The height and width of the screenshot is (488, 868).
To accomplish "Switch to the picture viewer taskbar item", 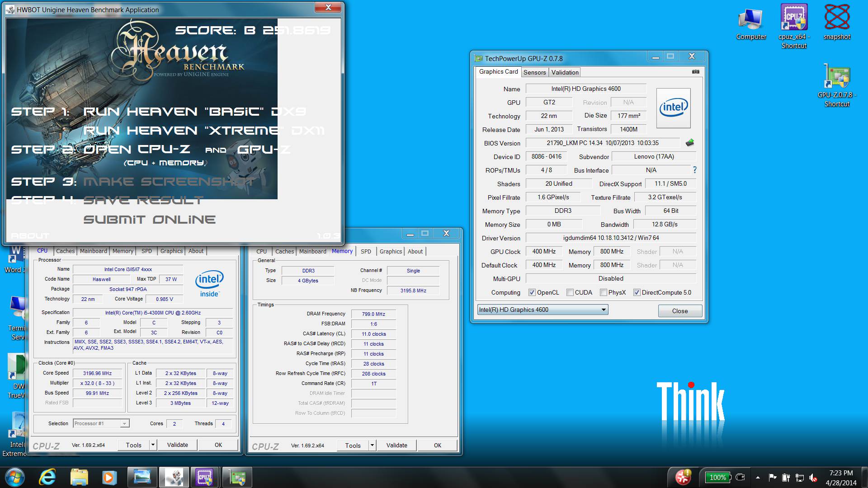I will click(x=142, y=477).
